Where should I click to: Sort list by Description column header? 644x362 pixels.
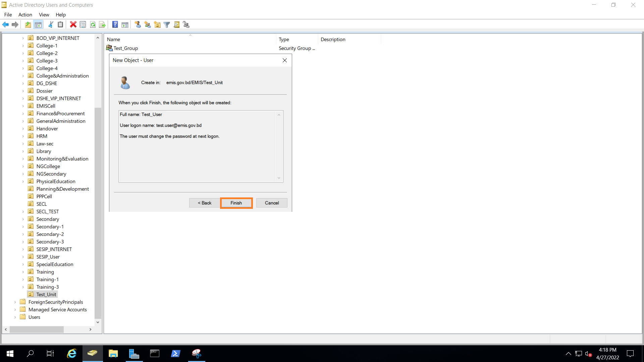point(350,40)
